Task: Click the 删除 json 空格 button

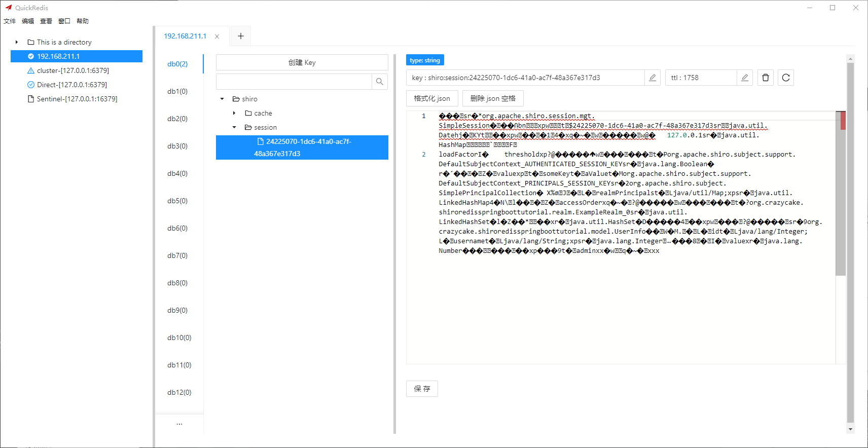Action: [x=493, y=98]
